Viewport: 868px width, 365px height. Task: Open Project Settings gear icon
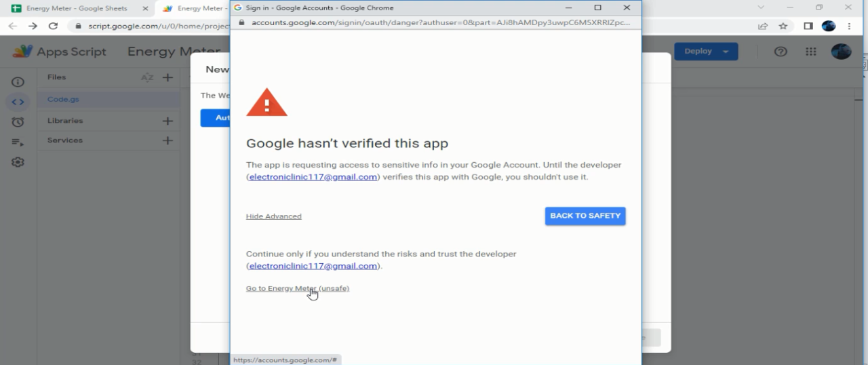click(x=18, y=162)
